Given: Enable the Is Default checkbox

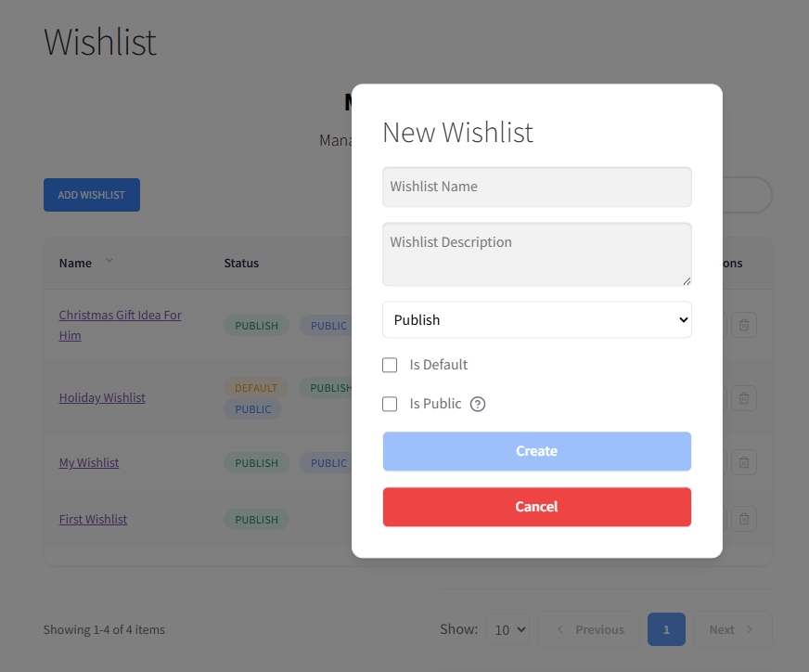Looking at the screenshot, I should pyautogui.click(x=390, y=365).
